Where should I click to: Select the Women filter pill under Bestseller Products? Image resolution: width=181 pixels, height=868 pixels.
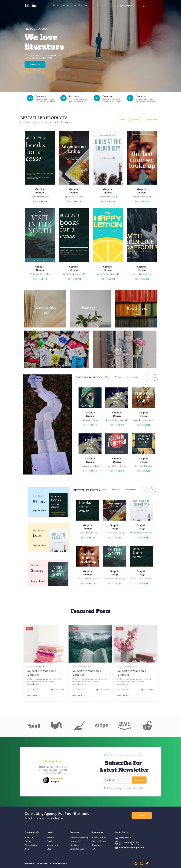pos(136,120)
